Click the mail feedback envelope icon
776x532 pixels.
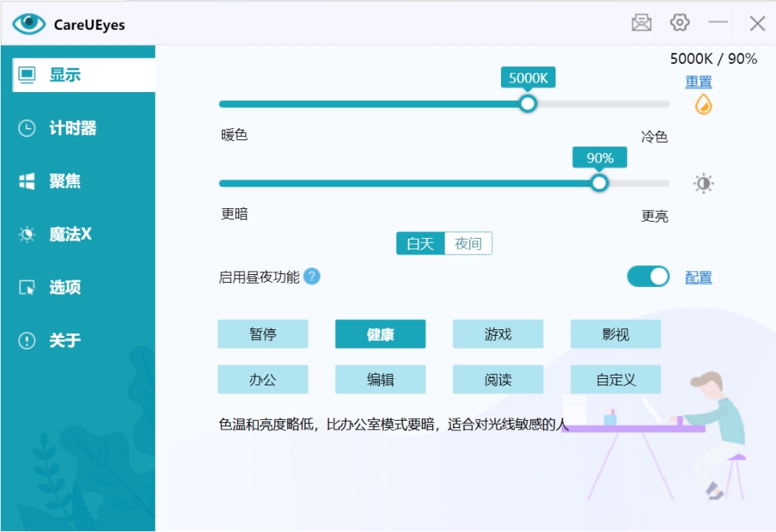(x=641, y=23)
